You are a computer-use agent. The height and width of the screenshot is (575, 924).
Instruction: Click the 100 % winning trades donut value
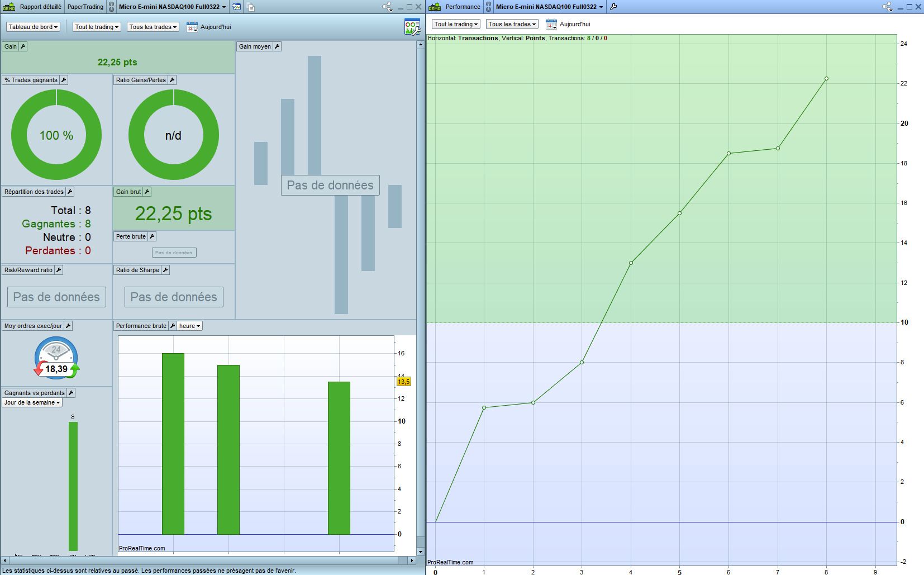pos(56,135)
